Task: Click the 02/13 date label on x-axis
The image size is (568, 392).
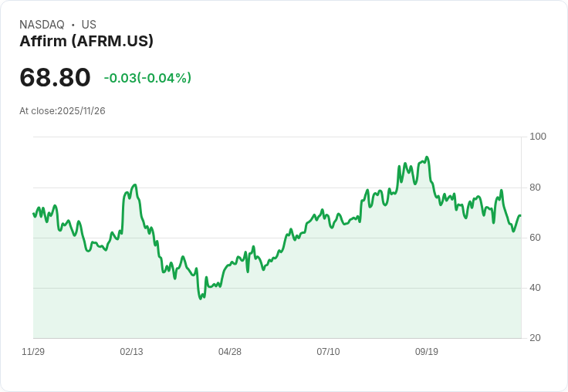Action: click(x=131, y=351)
